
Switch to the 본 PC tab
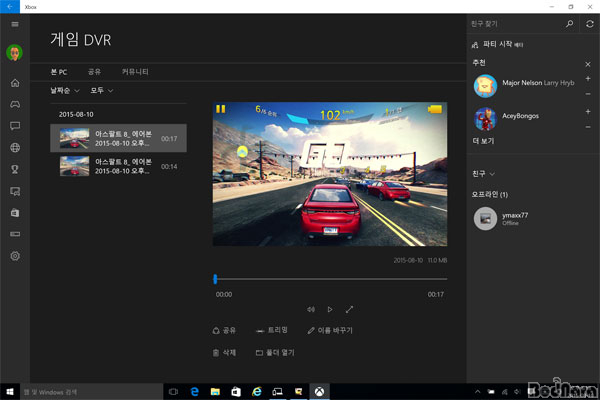pos(59,72)
